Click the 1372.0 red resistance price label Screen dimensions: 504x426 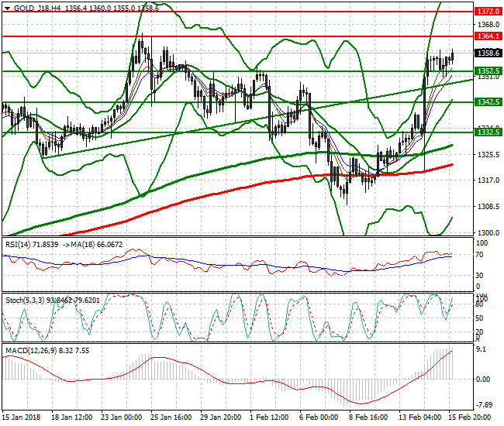488,12
